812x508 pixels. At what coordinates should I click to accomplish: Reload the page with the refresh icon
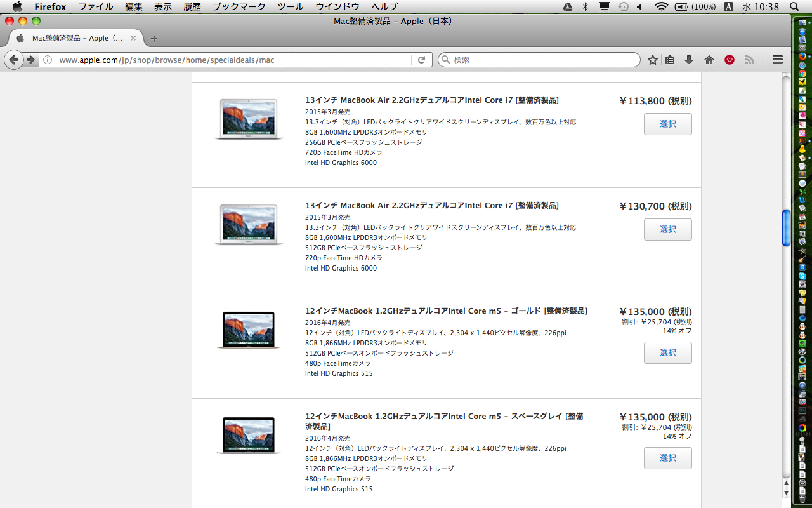click(421, 60)
